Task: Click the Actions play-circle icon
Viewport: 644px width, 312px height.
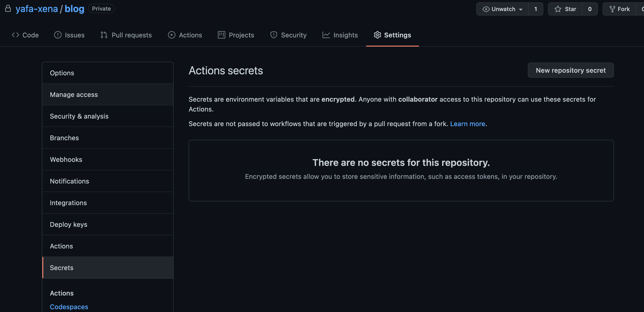Action: coord(171,35)
